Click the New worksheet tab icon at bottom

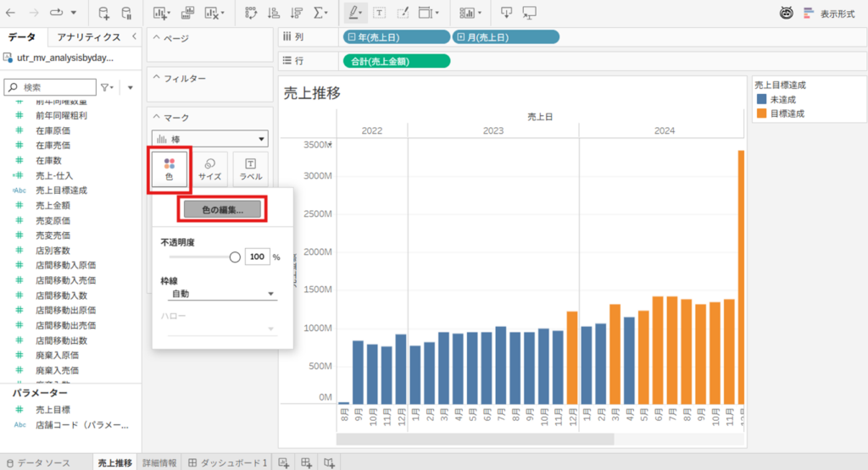click(283, 462)
